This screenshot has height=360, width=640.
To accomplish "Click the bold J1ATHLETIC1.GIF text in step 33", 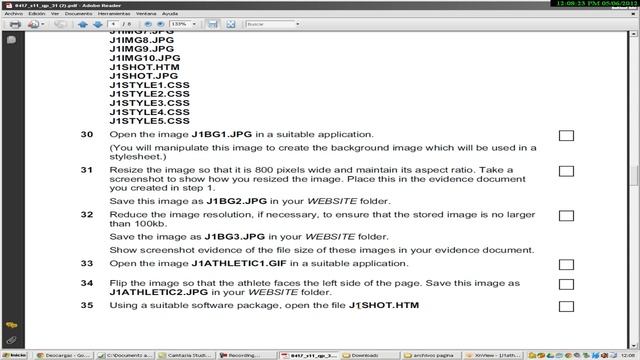I will tap(239, 263).
